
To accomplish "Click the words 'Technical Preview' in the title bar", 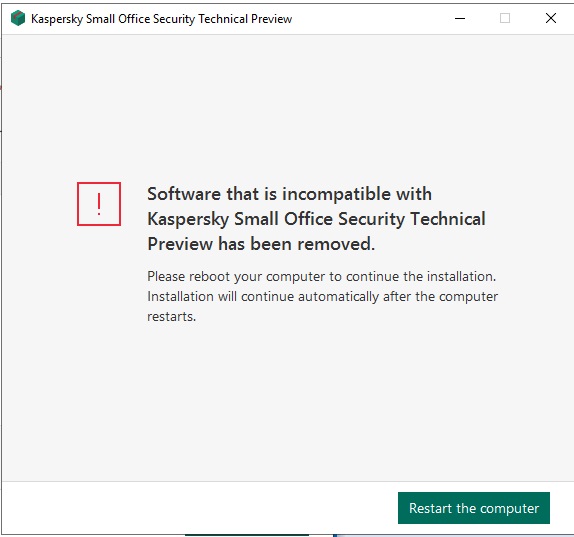I will [x=245, y=19].
